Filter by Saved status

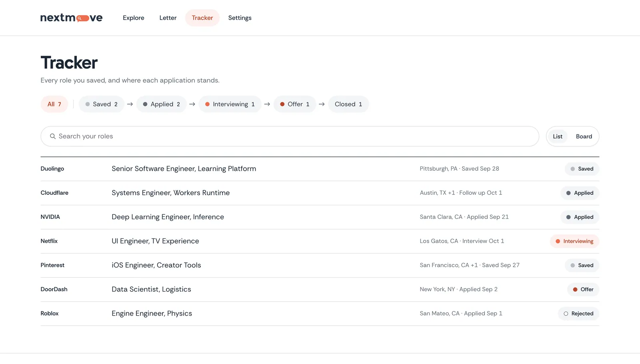pyautogui.click(x=102, y=104)
